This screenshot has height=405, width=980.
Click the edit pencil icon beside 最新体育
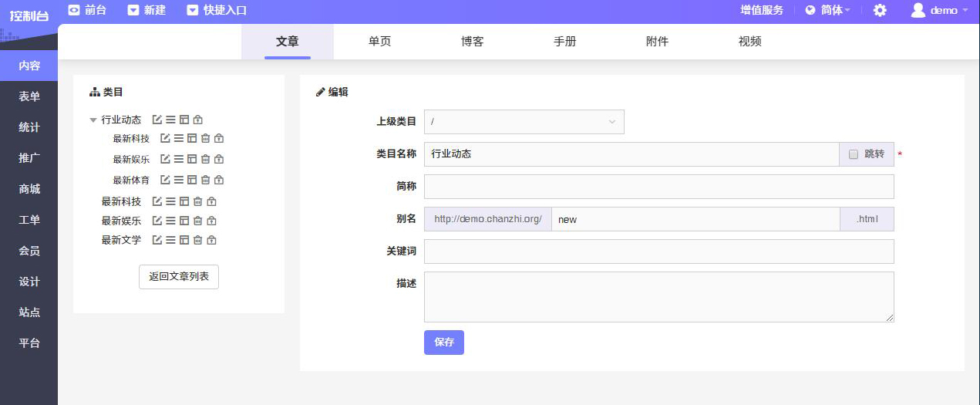click(165, 180)
